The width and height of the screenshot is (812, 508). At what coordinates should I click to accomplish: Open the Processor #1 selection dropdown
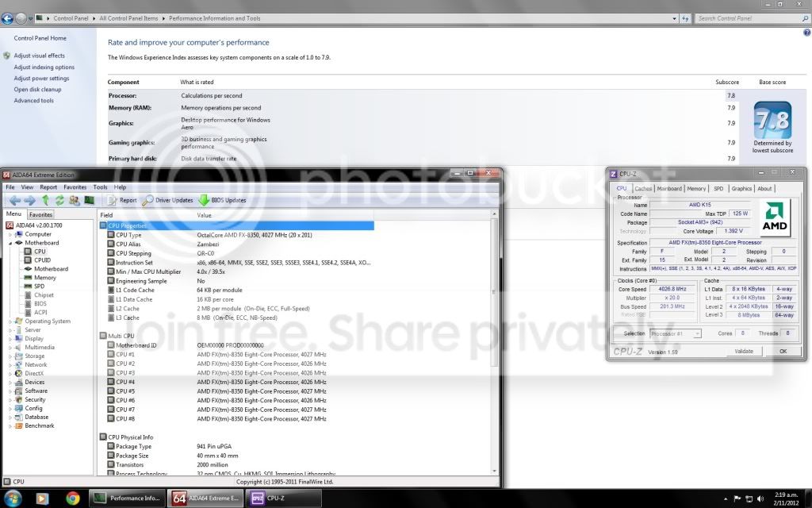676,333
